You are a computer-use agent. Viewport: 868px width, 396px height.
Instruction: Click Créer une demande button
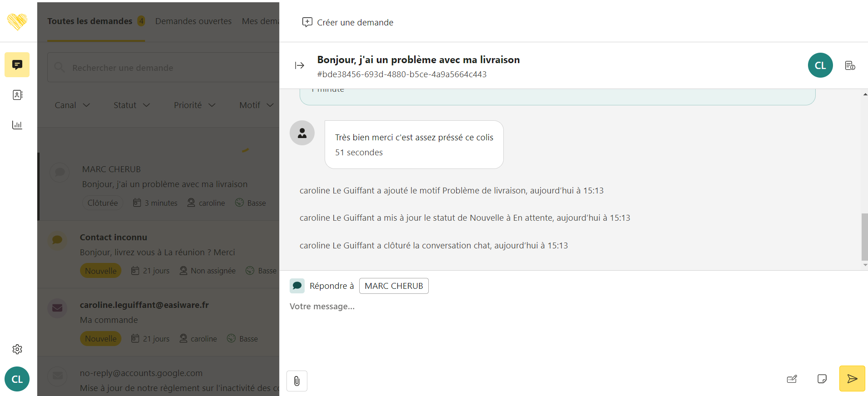(348, 22)
